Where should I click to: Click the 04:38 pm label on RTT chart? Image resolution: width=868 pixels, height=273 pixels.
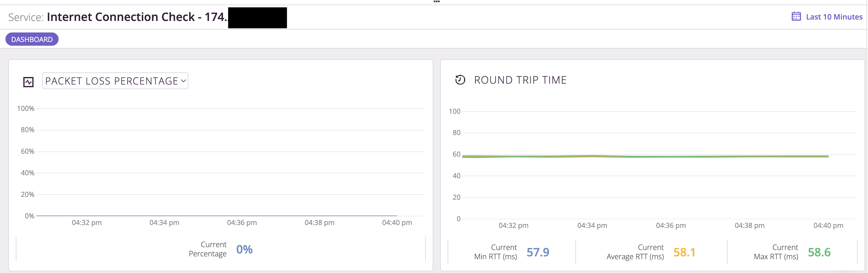coord(749,226)
